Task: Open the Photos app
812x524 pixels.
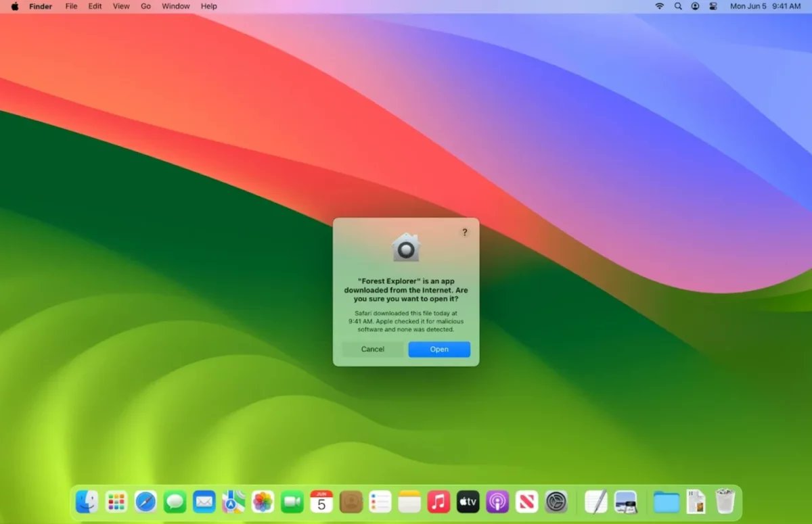Action: pyautogui.click(x=263, y=502)
